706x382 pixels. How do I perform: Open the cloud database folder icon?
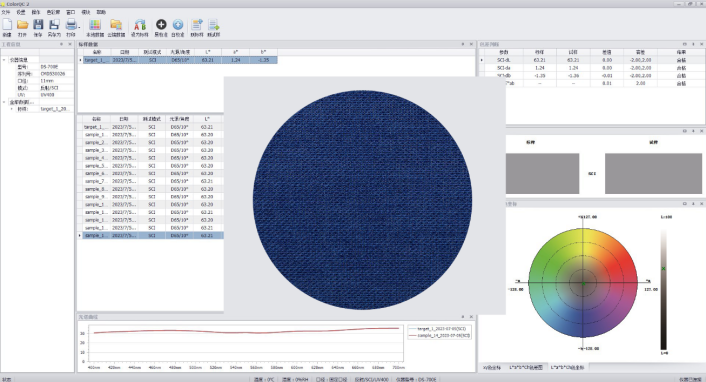click(116, 25)
